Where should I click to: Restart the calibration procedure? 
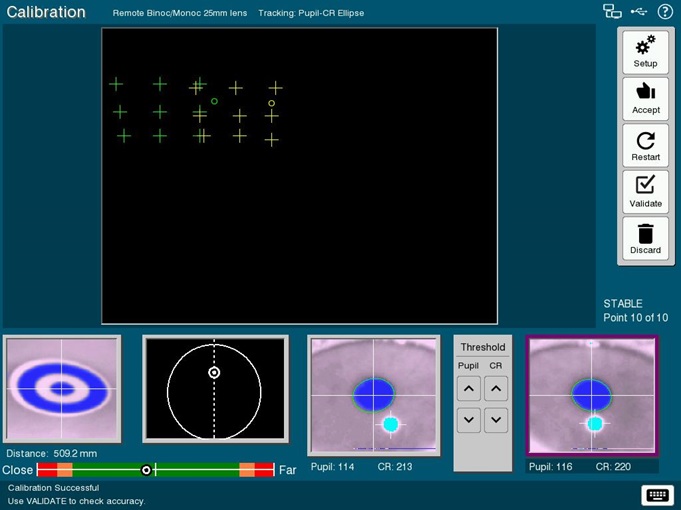pyautogui.click(x=645, y=146)
